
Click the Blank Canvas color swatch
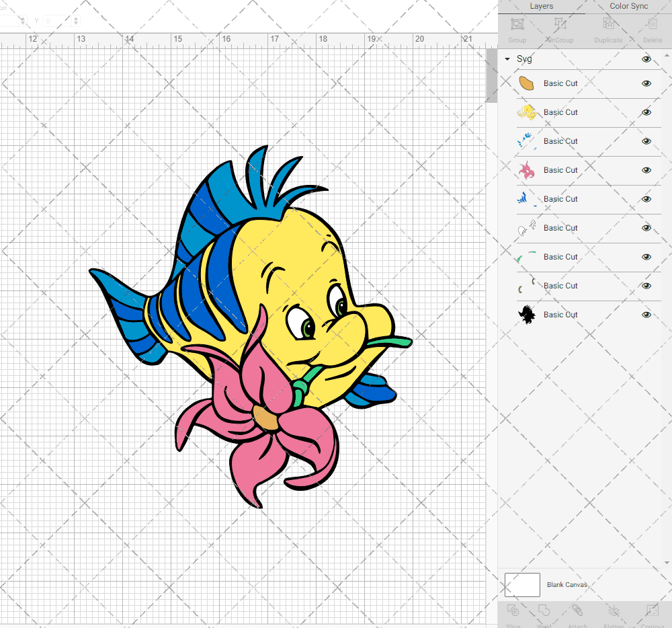click(x=522, y=585)
